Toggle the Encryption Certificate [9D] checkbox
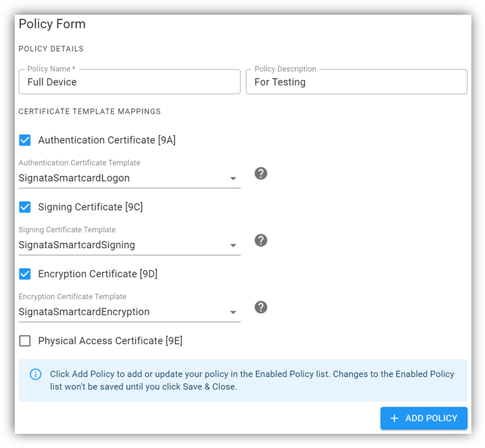This screenshot has width=485, height=448. [25, 274]
